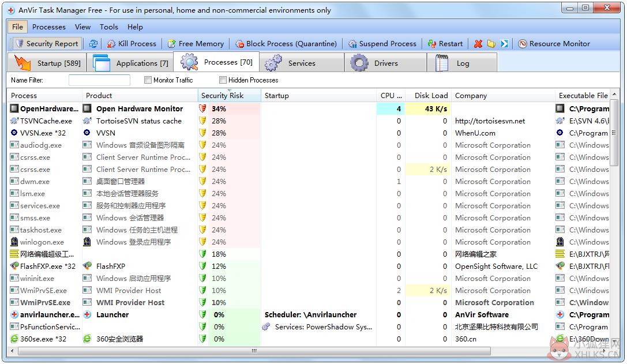Click the 网络编辑超级工... process icon
The height and width of the screenshot is (364, 627).
[14, 254]
